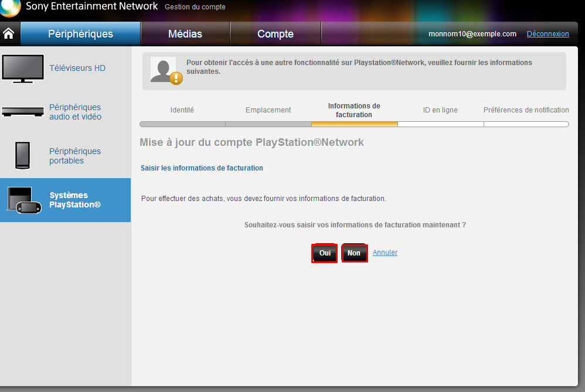
Task: Click the Identité step label
Action: [182, 110]
